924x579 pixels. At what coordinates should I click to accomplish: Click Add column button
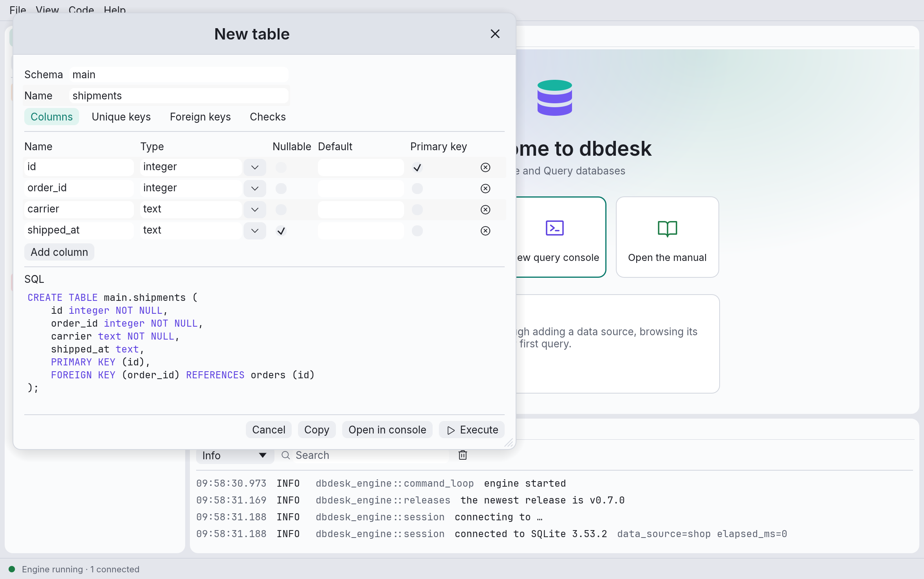coord(59,252)
